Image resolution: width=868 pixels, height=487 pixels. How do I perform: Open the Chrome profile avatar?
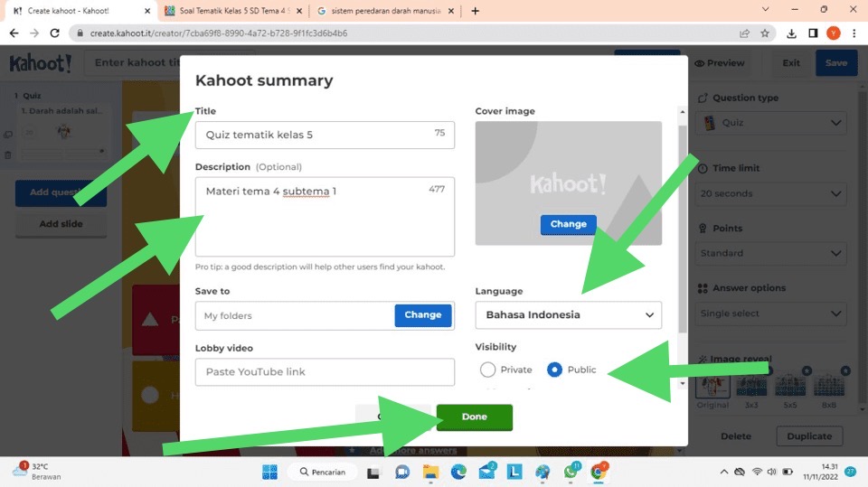[x=833, y=33]
